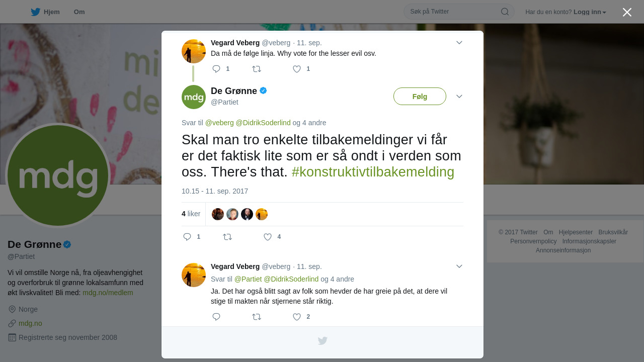Open the #konstruktivtilbakemelding hashtag link
Viewport: 644px width, 362px height.
click(x=373, y=172)
